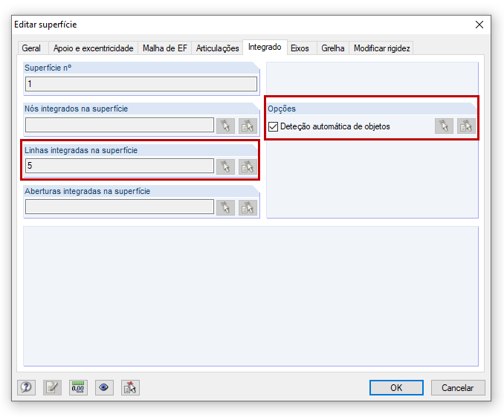This screenshot has width=504, height=420.
Task: Open list selection for Aberturas integradas
Action: [x=248, y=207]
